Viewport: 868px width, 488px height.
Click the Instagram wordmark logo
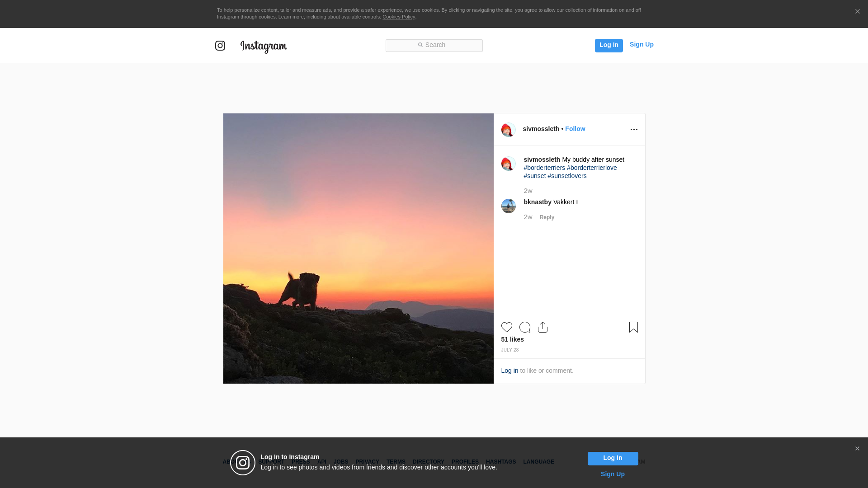click(264, 46)
